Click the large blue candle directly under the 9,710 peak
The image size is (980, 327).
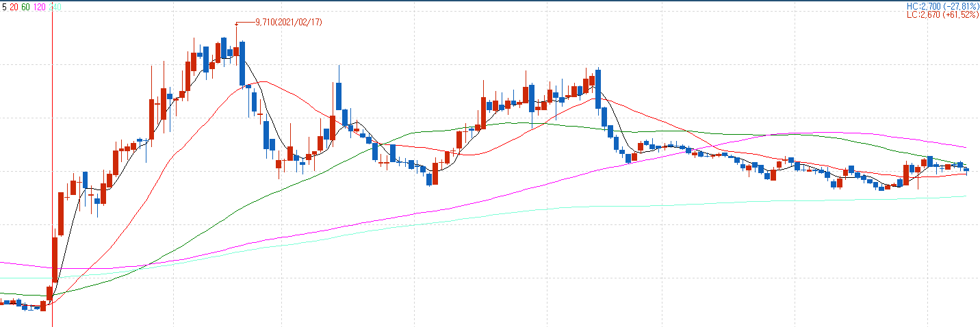tap(242, 63)
